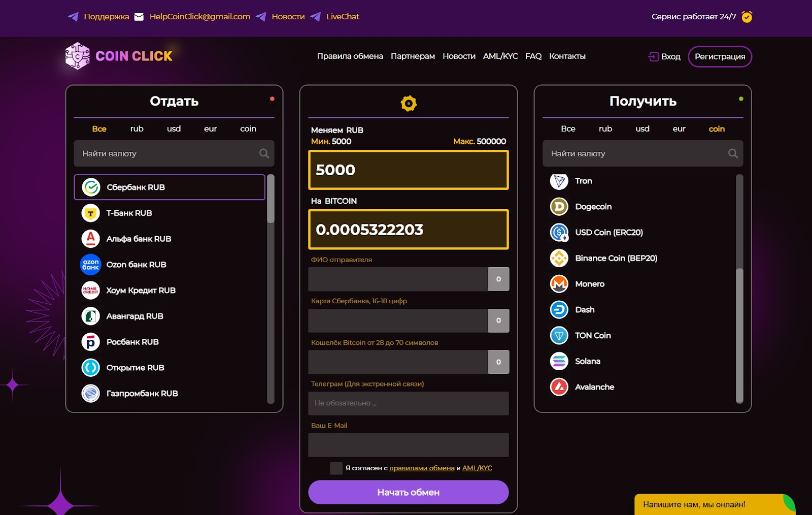Image resolution: width=812 pixels, height=515 pixels.
Task: Click the Monero coin icon
Action: (x=559, y=284)
